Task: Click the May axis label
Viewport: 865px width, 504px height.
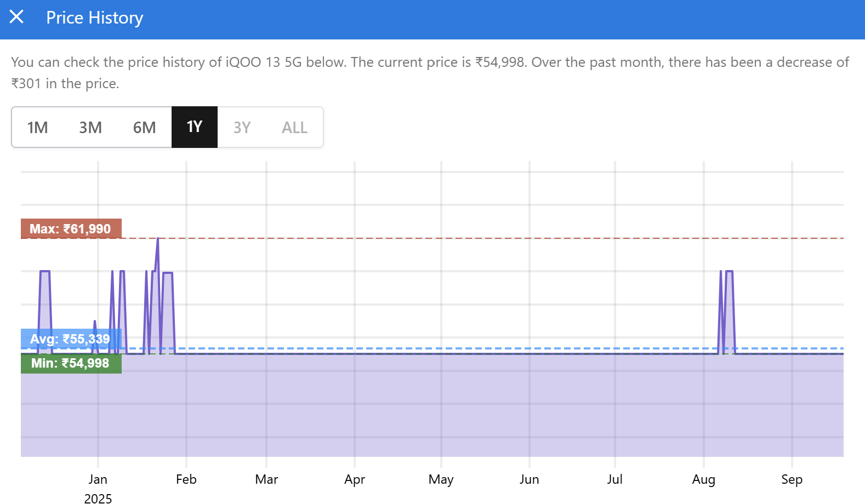Action: click(x=441, y=480)
